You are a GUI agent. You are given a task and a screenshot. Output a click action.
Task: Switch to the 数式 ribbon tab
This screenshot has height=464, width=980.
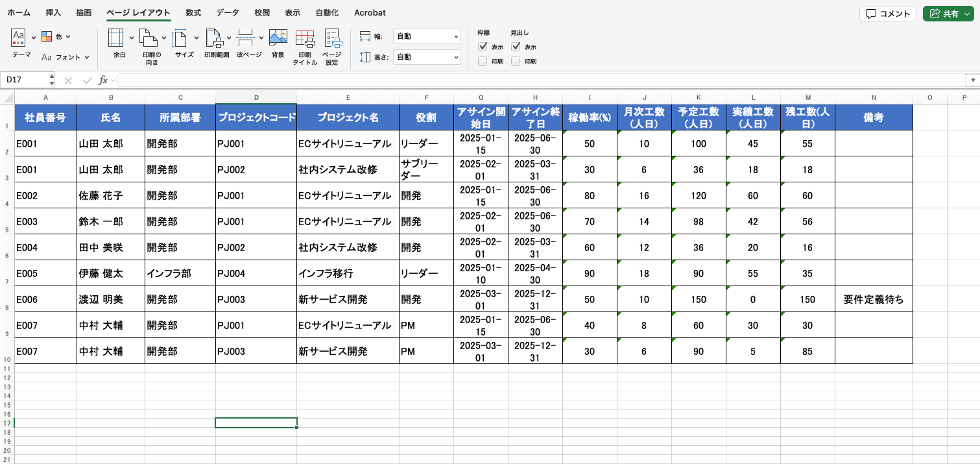point(193,13)
